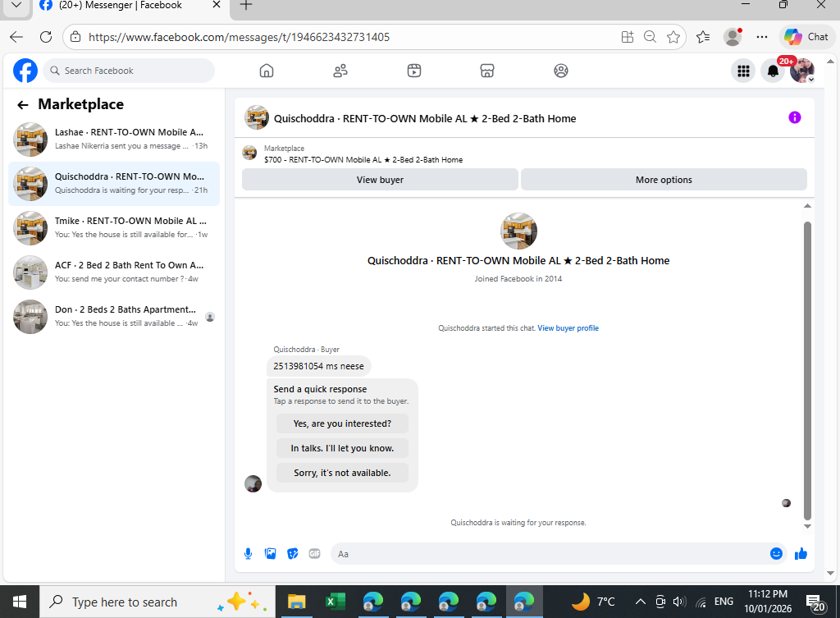Click the large listing photo in the chat
The image size is (840, 618).
click(x=518, y=231)
